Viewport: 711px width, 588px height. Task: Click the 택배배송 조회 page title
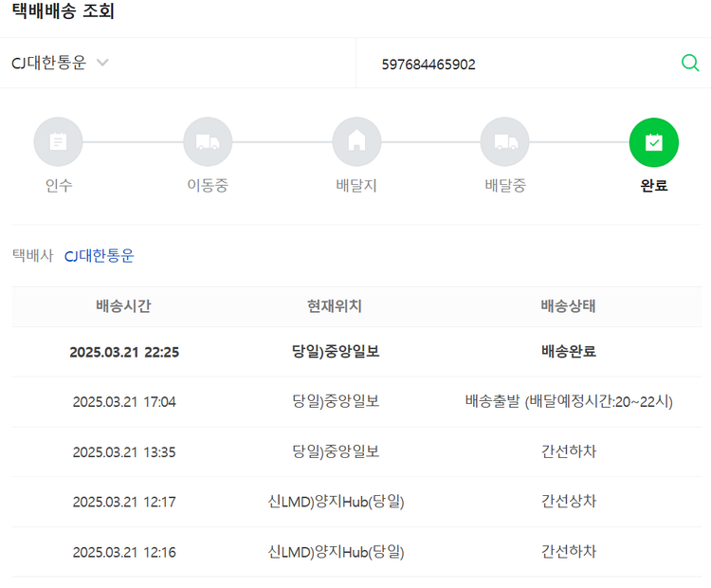pyautogui.click(x=64, y=12)
